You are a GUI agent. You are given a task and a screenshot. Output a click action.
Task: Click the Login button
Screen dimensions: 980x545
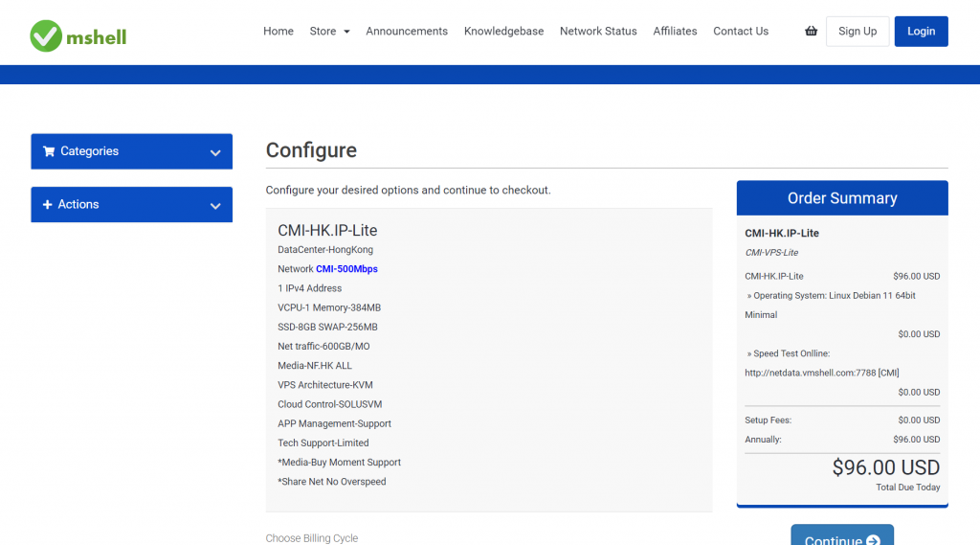coord(922,32)
